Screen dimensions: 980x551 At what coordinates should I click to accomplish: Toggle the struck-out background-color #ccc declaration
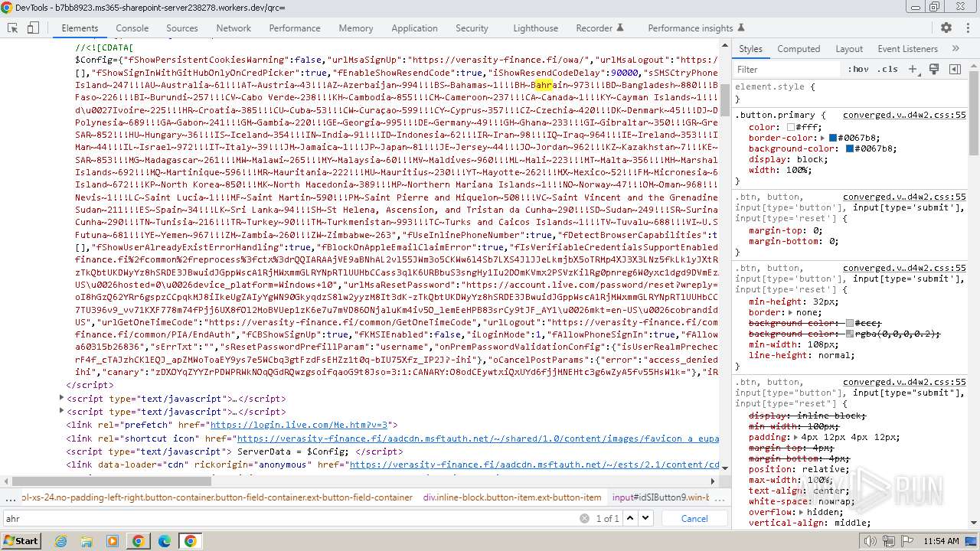click(x=815, y=324)
